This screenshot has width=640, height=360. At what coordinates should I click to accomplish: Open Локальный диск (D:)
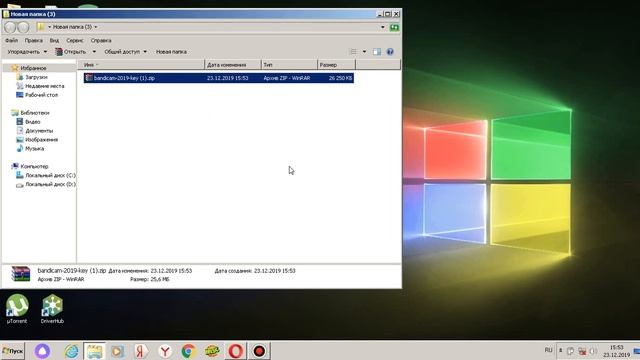point(50,184)
